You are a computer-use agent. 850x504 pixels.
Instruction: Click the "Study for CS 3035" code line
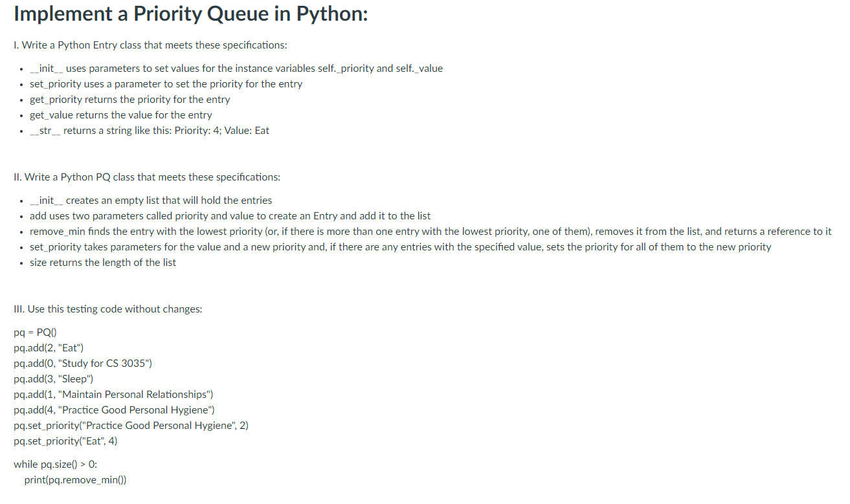(x=83, y=364)
